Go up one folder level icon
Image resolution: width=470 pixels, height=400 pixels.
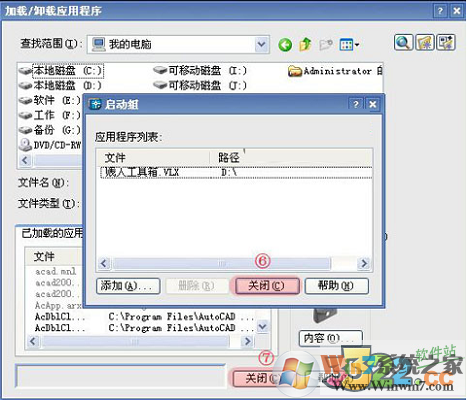click(x=305, y=44)
